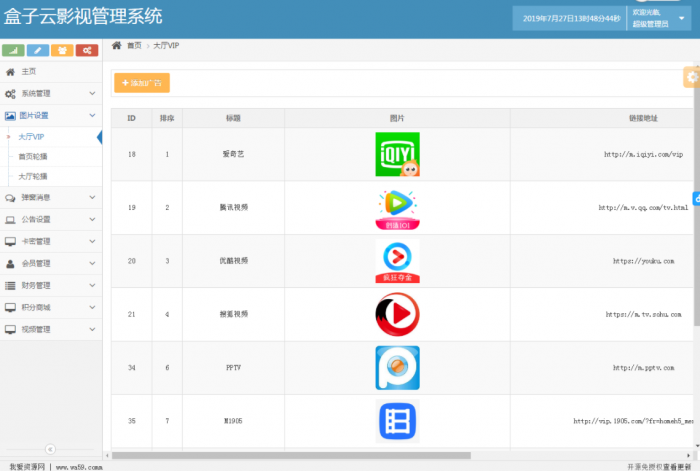Click the blue pencil shortcut button
The width and height of the screenshot is (700, 471).
click(x=39, y=50)
